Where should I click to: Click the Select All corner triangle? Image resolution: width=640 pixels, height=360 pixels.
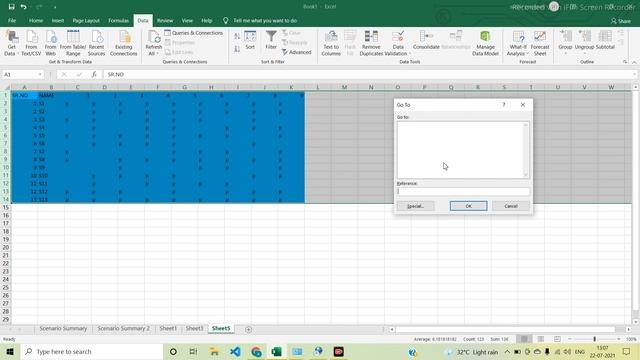coord(6,87)
